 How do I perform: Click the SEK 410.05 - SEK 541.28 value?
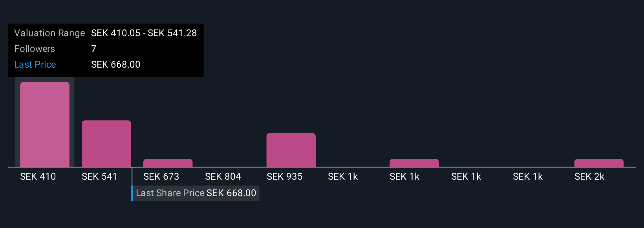pos(144,33)
